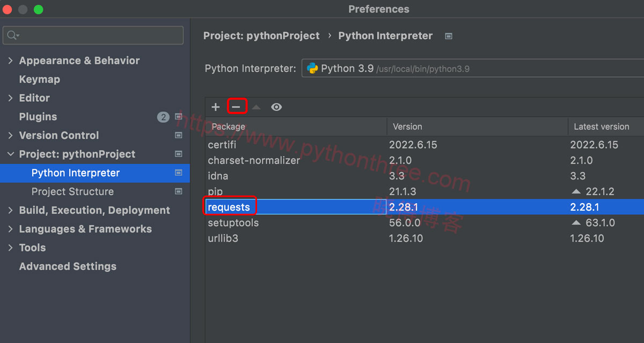Collapse the Project: pythonProject section
This screenshot has width=644, height=343.
tap(10, 154)
